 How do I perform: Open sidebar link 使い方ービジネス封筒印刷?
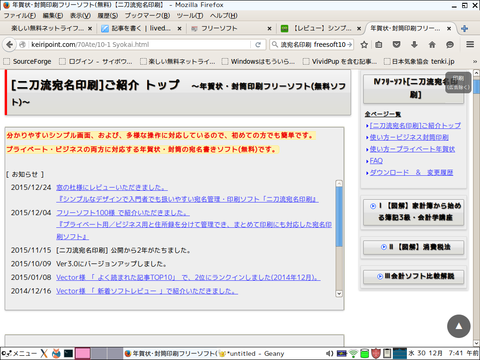409,137
